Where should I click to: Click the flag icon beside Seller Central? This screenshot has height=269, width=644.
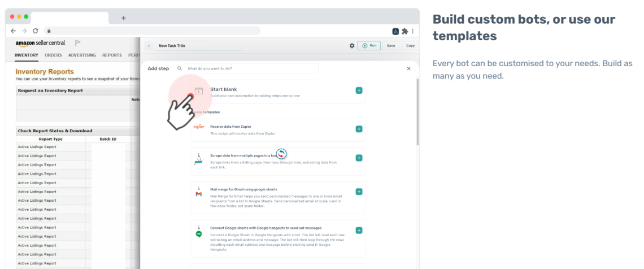click(77, 43)
